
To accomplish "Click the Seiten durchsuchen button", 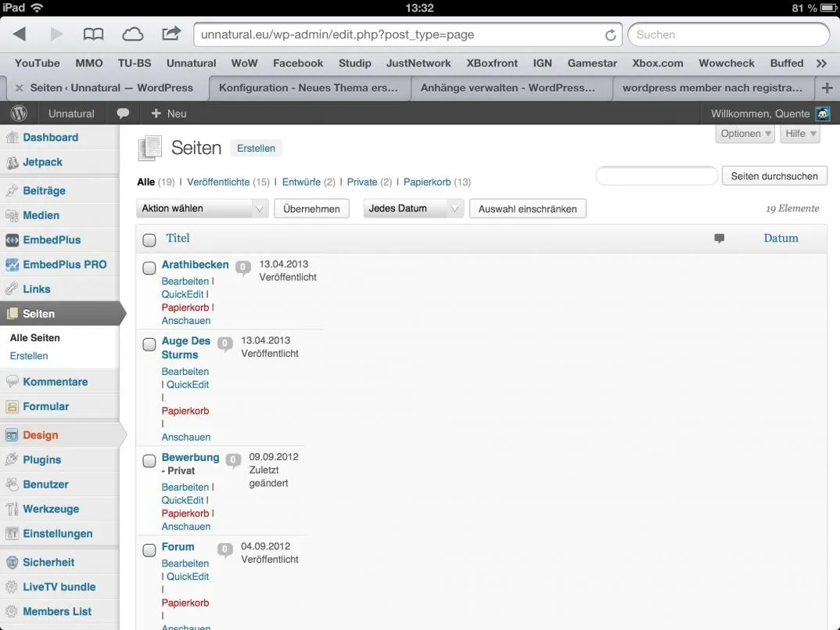I will coord(774,176).
